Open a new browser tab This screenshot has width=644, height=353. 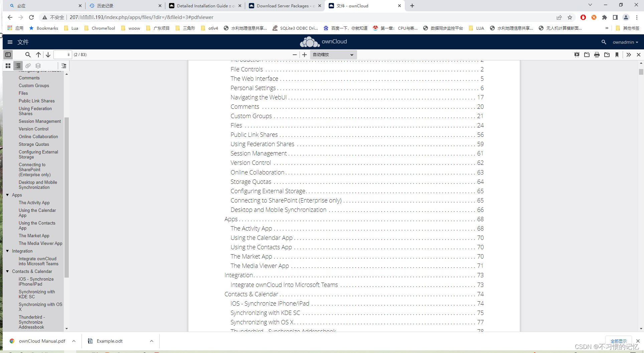(412, 6)
